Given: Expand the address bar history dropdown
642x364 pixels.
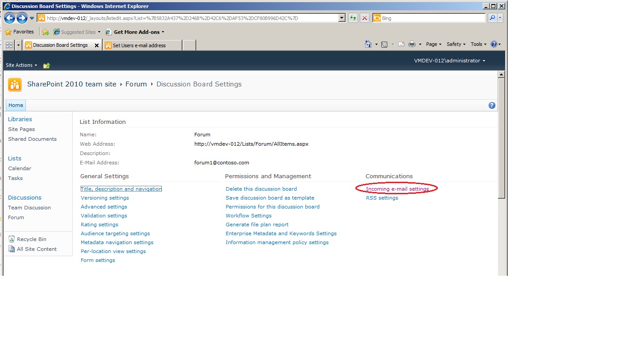Looking at the screenshot, I should (342, 18).
